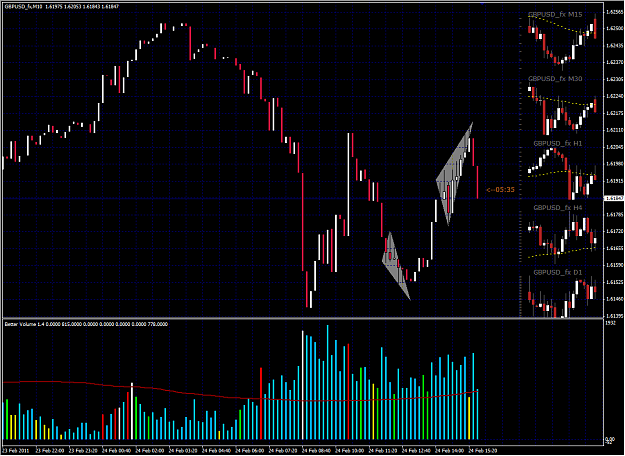Image resolution: width=625 pixels, height=456 pixels.
Task: Click the 1.61980 price axis label
Action: point(614,164)
